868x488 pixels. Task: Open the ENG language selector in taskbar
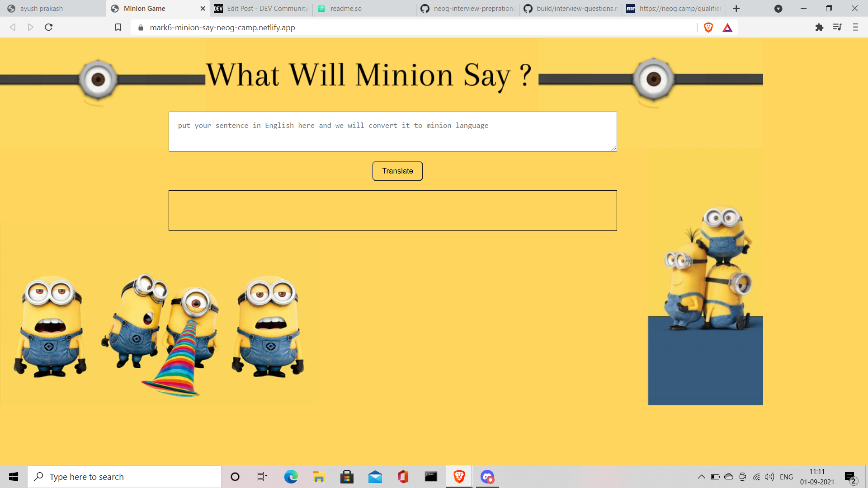click(x=787, y=477)
